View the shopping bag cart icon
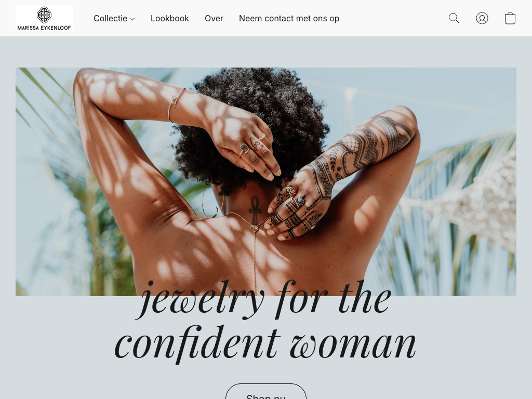 click(x=510, y=18)
